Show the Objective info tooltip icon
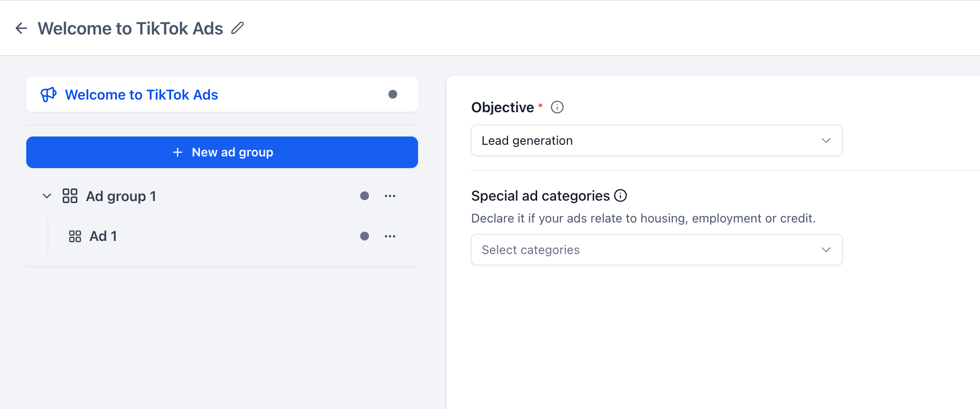This screenshot has width=980, height=409. tap(557, 107)
